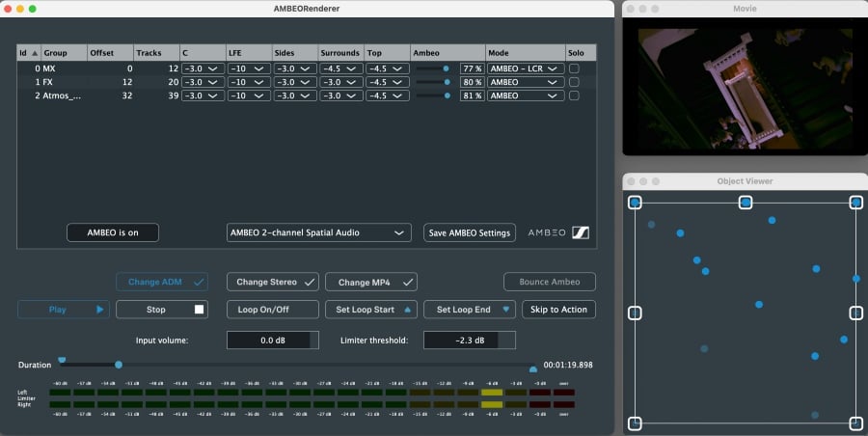This screenshot has width=868, height=436.
Task: Select top-left corner handle in Object Viewer
Action: pyautogui.click(x=635, y=203)
